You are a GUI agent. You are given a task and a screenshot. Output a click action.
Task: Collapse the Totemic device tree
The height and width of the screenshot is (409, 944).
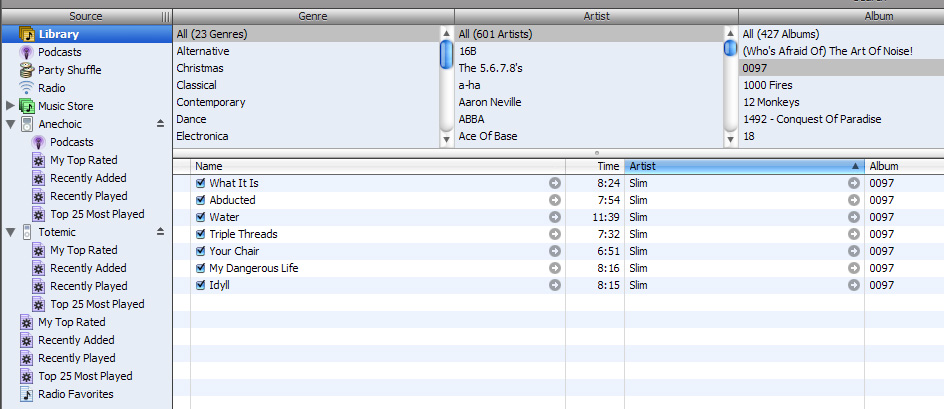coord(10,232)
